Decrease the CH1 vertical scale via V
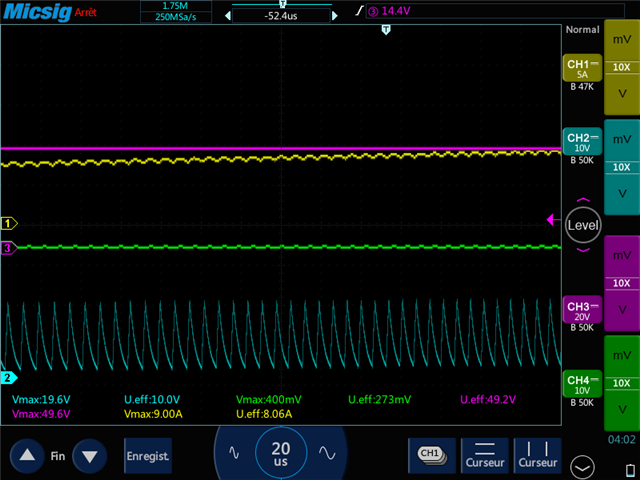Screen dimensions: 640x480 coord(622,94)
